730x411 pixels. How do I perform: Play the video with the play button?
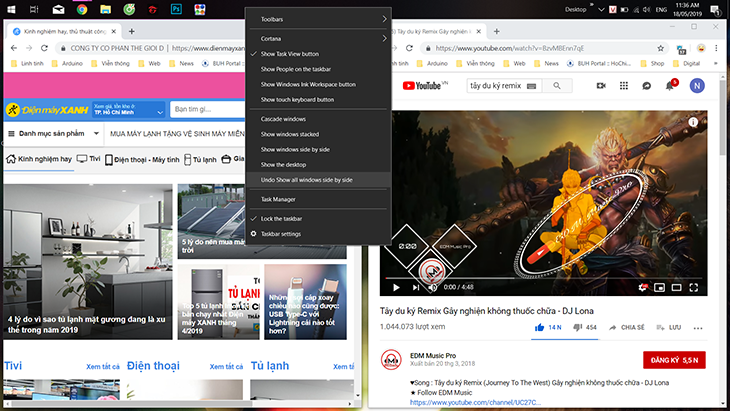[396, 287]
